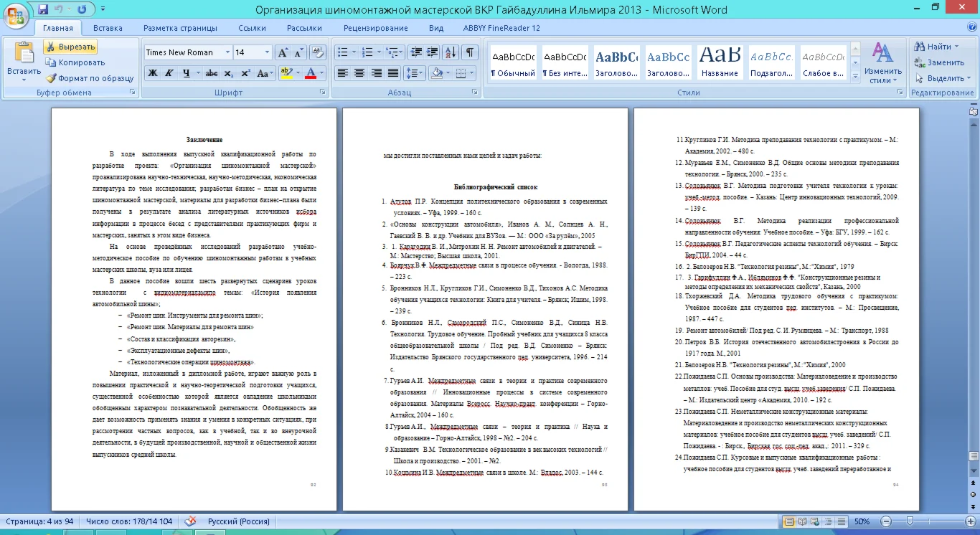This screenshot has height=535, width=980.
Task: Apply Superscript formatting
Action: [245, 73]
